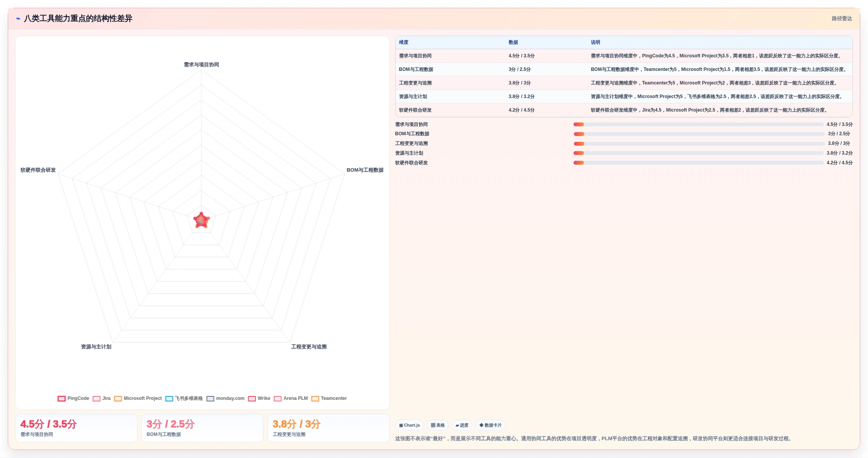Click radar axis label 资源与主计划
868x458 pixels.
(96, 347)
